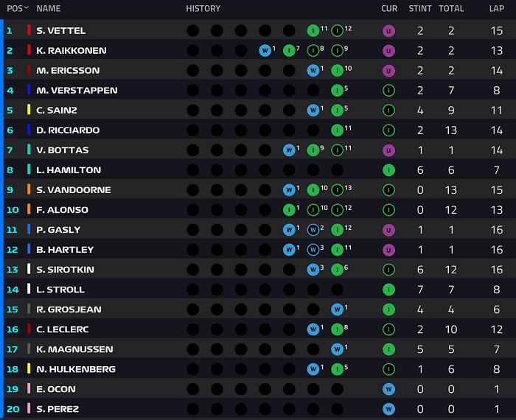Select the D. RICCIARDO driver row name
The width and height of the screenshot is (516, 420).
(68, 130)
